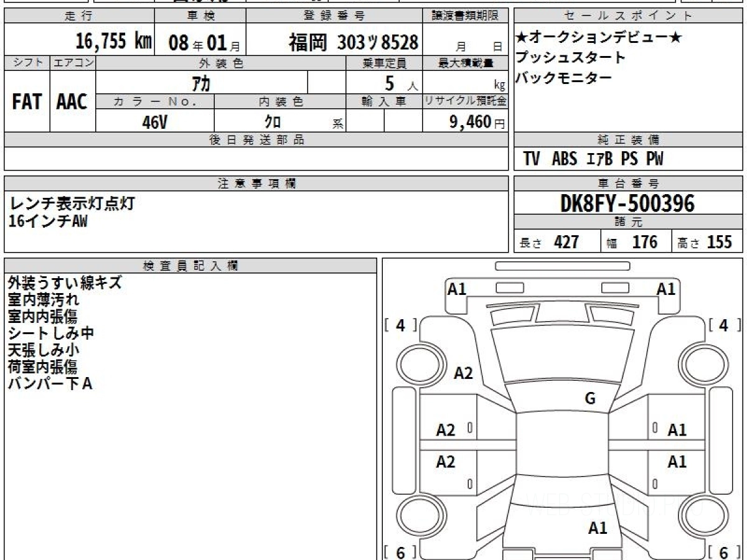Select inspector note 室内内張傷
Screen dimensions: 747x560
tap(44, 317)
